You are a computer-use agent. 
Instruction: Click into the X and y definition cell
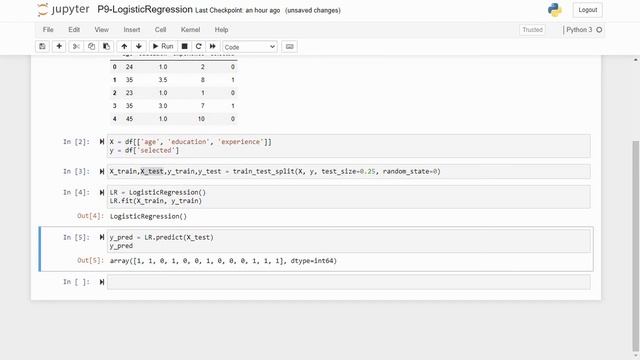349,146
